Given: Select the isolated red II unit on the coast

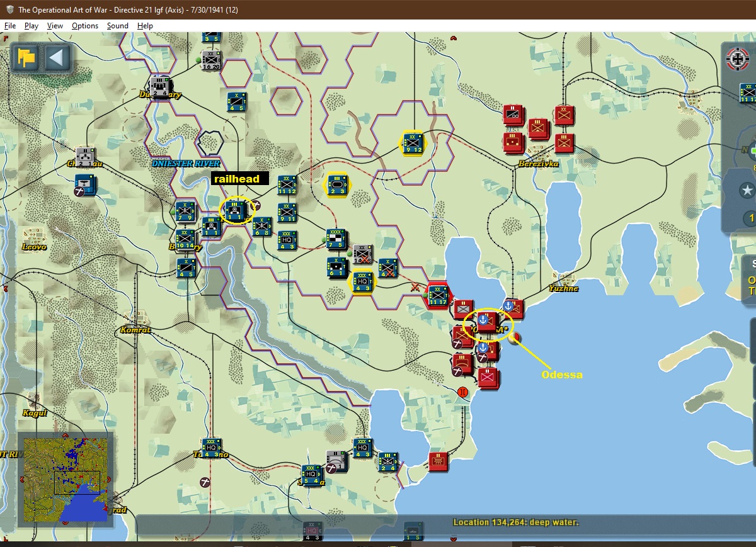Looking at the screenshot, I should [438, 461].
